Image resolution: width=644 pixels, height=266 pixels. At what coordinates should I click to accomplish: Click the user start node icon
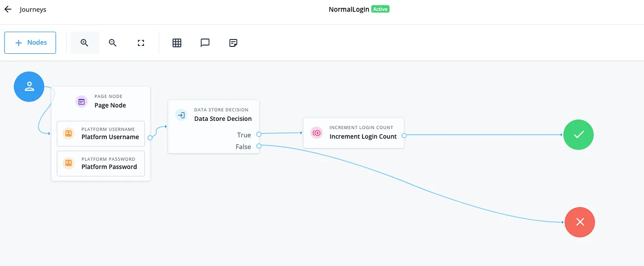29,86
